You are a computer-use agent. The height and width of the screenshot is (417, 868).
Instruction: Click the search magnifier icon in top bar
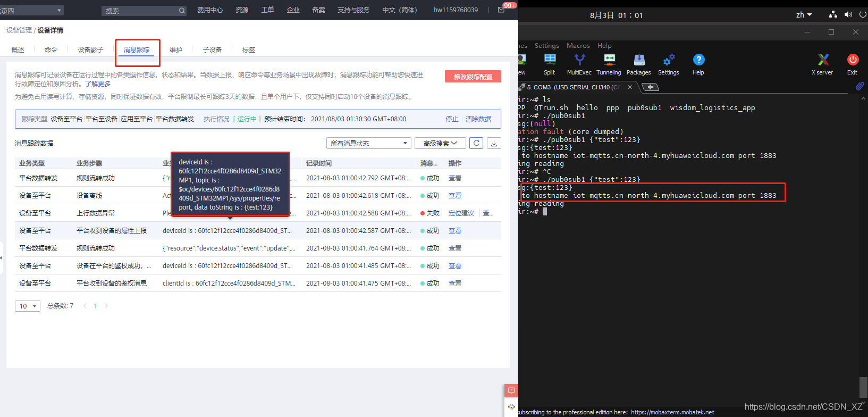coord(182,11)
